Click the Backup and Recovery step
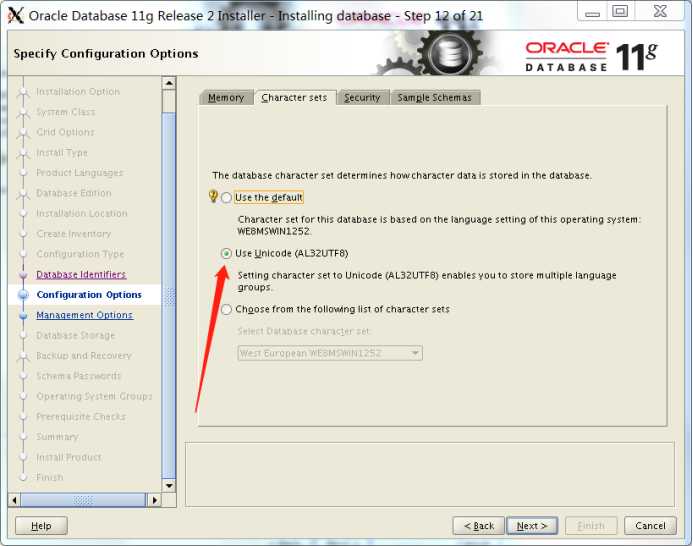This screenshot has width=693, height=546. coord(84,356)
